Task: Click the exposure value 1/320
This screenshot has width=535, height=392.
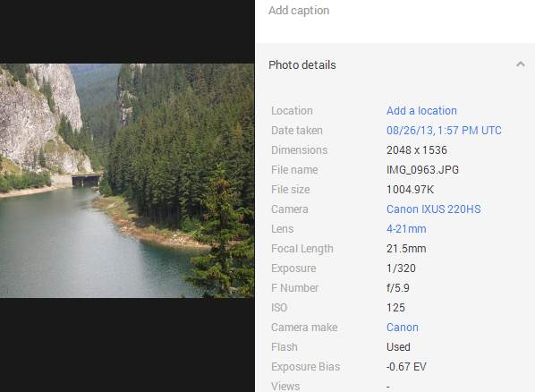Action: (401, 268)
